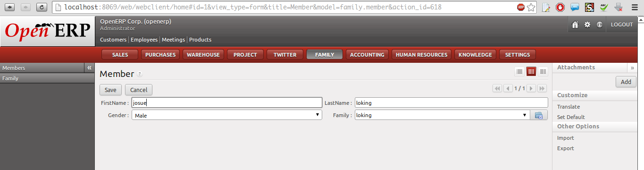This screenshot has height=170, width=644.
Task: Open the Warehouse menu
Action: (203, 55)
